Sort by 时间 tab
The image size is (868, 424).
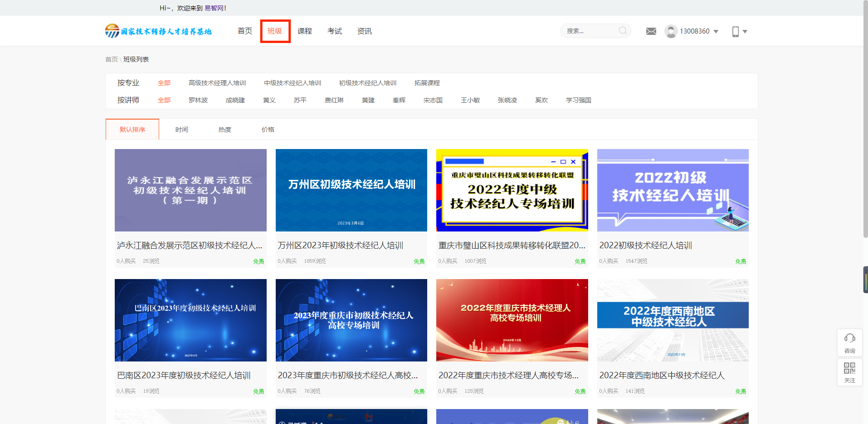click(182, 130)
